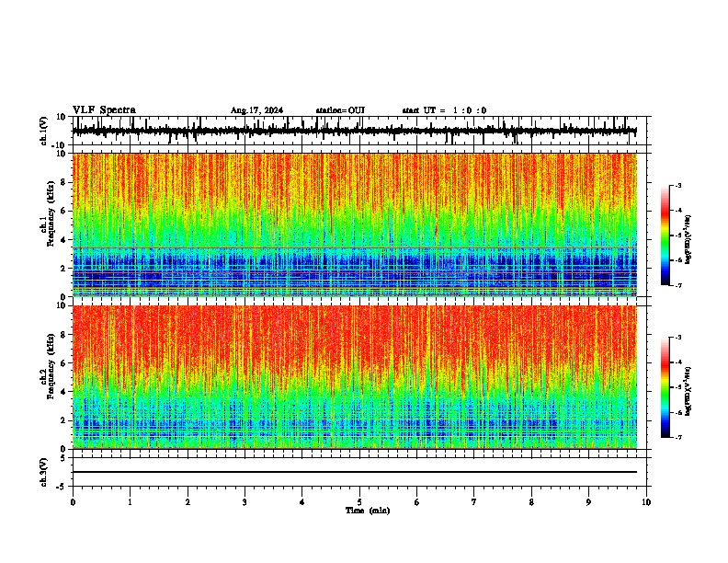Select the 8 tick label on the time axis
This screenshot has height=563, width=728.
click(x=531, y=502)
